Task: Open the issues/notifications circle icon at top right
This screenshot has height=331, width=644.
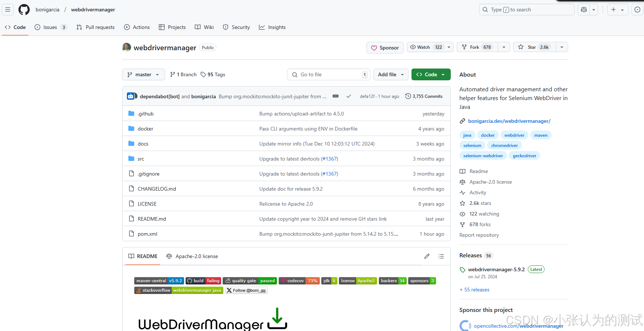Action: click(637, 10)
